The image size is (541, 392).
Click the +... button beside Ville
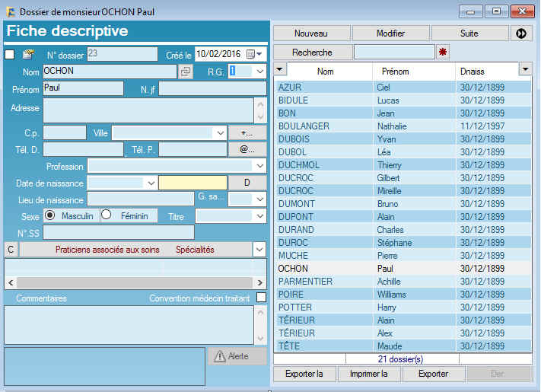247,132
